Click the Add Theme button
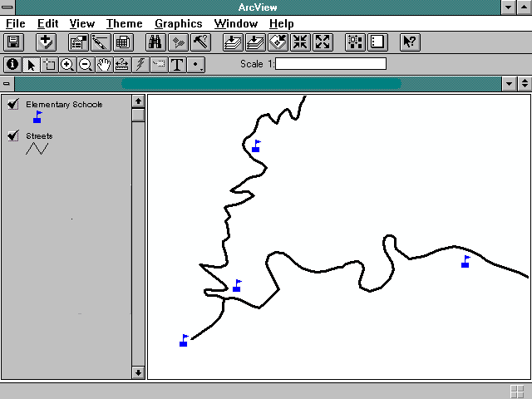This screenshot has height=399, width=532. (x=46, y=42)
